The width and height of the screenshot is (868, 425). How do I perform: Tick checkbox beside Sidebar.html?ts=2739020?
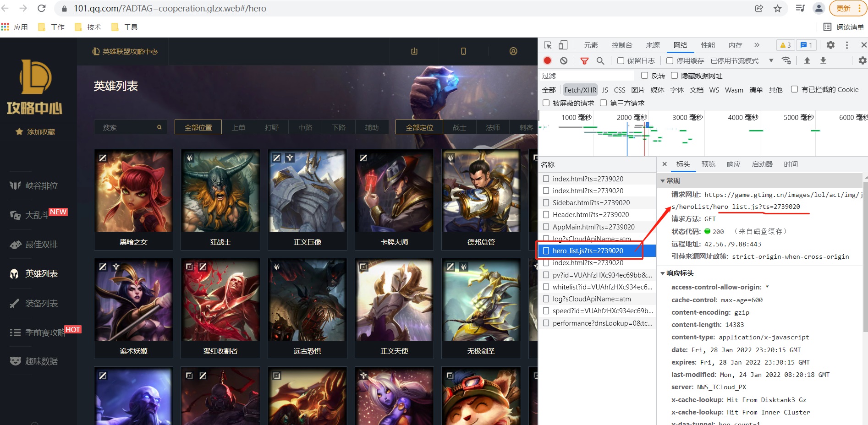pyautogui.click(x=546, y=202)
